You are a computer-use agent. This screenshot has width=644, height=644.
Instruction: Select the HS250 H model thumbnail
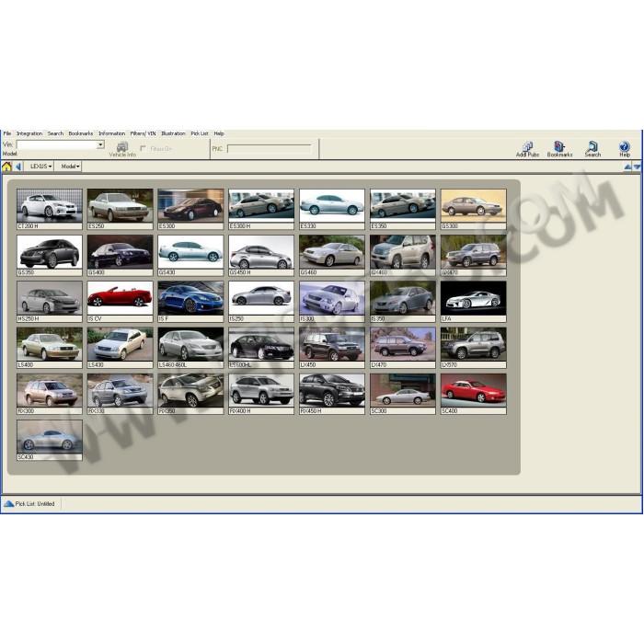(x=50, y=302)
